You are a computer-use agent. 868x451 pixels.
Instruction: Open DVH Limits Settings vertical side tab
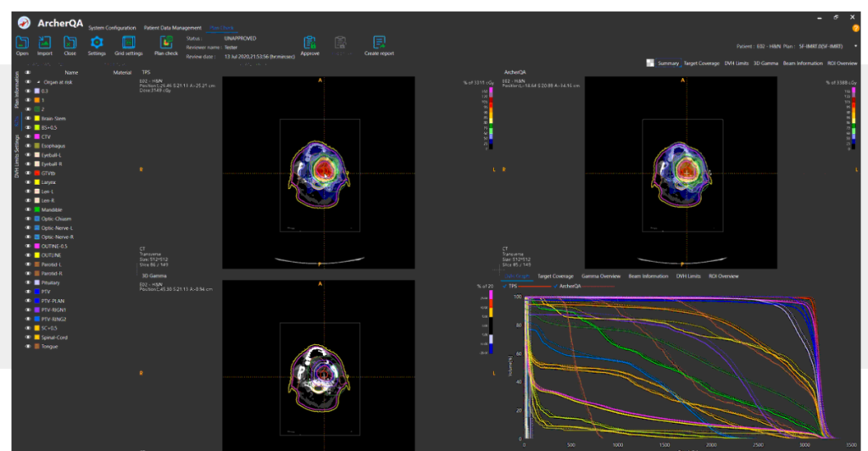click(17, 156)
